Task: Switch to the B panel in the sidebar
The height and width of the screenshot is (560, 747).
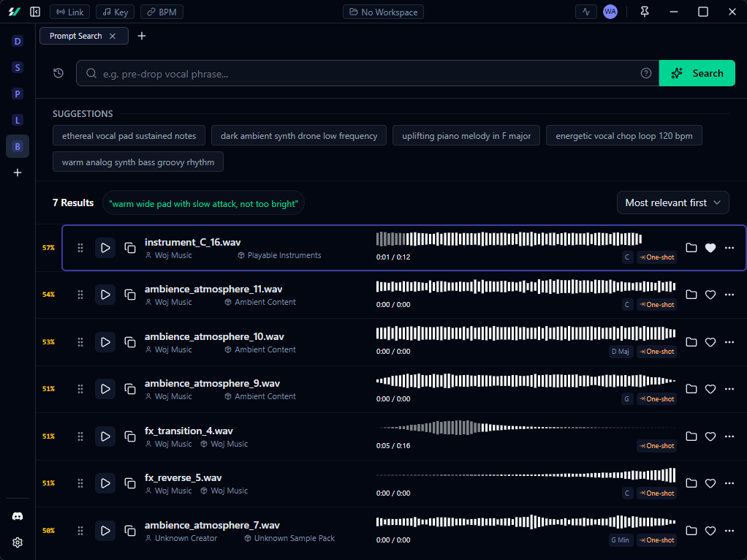Action: [17, 146]
